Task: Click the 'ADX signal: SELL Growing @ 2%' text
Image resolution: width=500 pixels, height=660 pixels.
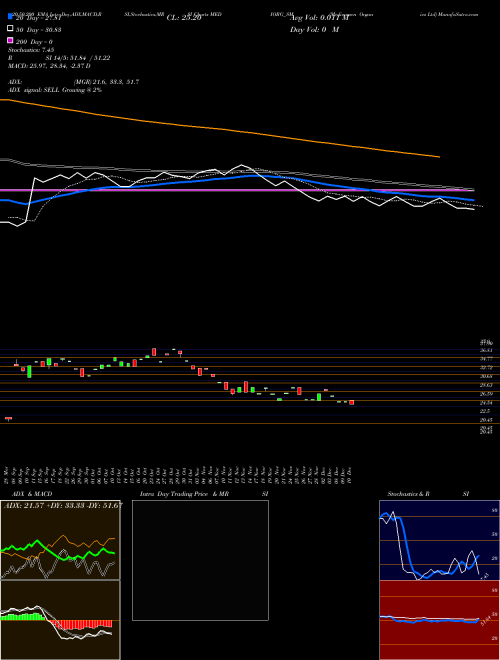Action: (55, 90)
